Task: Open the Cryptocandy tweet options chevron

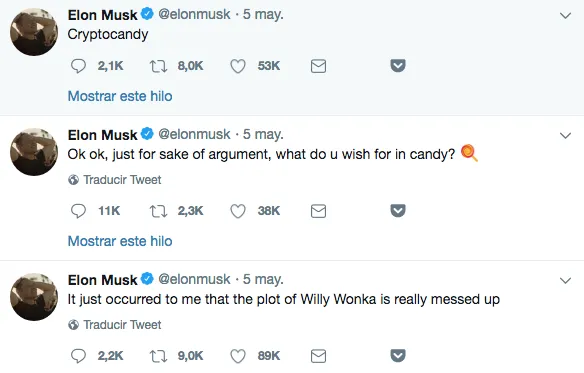Action: pyautogui.click(x=565, y=16)
